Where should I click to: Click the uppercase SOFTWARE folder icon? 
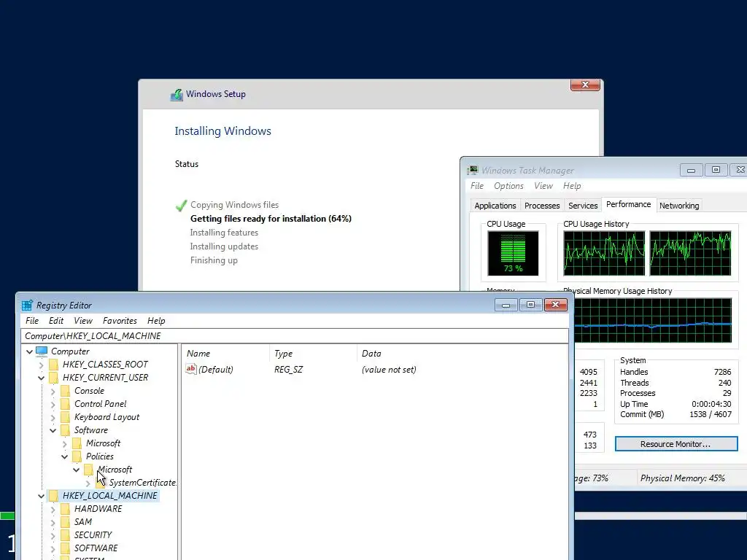point(65,548)
